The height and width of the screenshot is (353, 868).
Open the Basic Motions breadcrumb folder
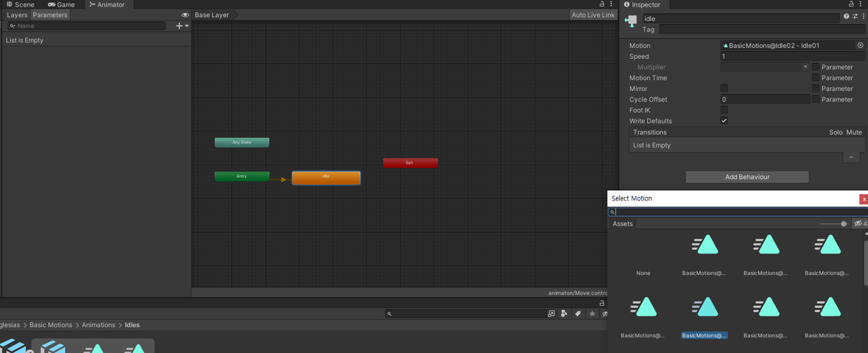(x=51, y=325)
